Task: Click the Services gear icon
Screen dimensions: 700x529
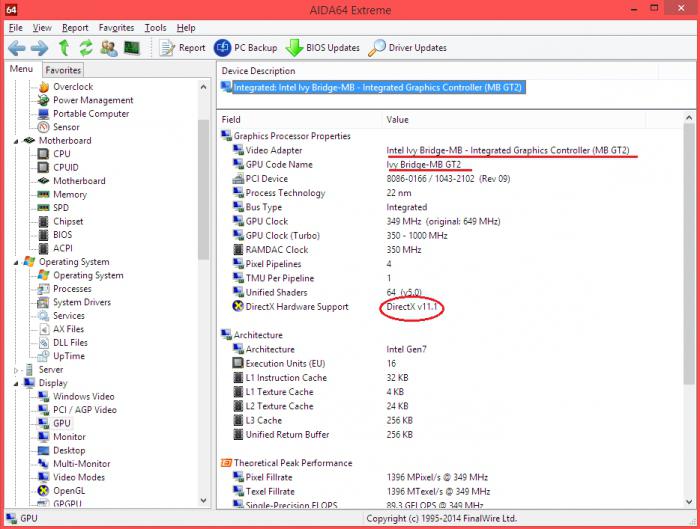Action: click(43, 316)
